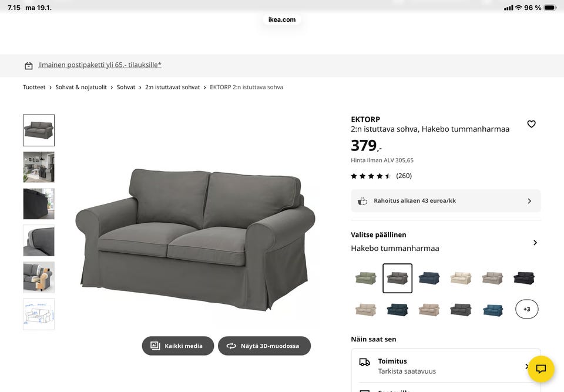The image size is (564, 392).
Task: Click the delivery truck icon in Toimitus
Action: (x=365, y=362)
